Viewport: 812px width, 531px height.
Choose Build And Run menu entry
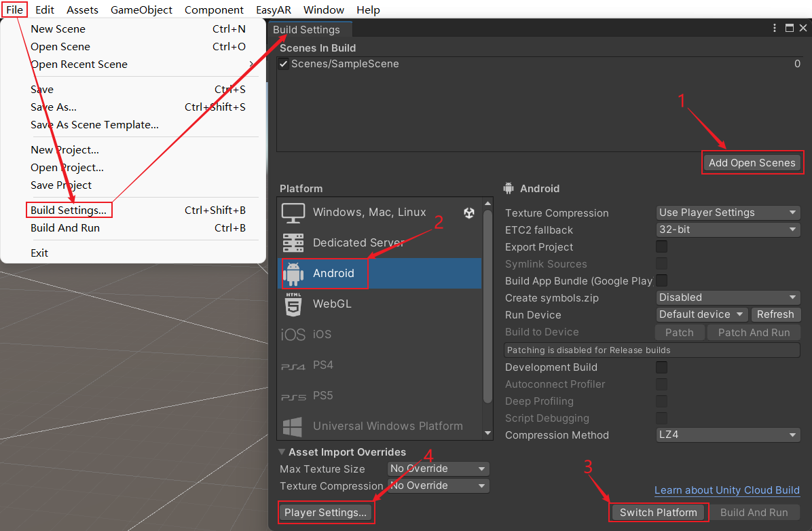(x=139, y=228)
